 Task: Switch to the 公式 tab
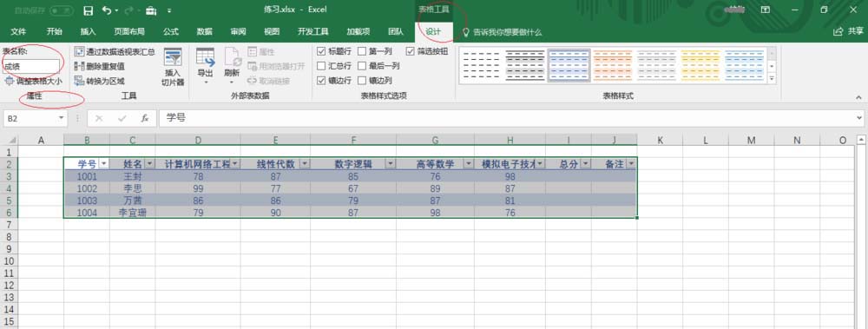pyautogui.click(x=171, y=31)
